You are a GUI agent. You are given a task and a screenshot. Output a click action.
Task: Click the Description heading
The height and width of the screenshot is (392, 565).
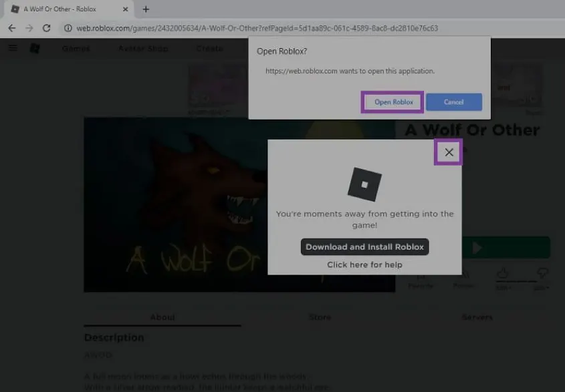tap(114, 338)
